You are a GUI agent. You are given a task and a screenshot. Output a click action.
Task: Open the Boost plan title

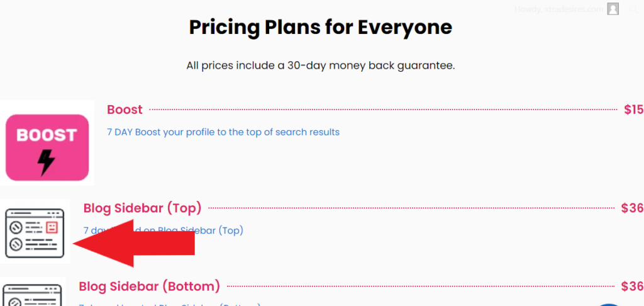(125, 110)
